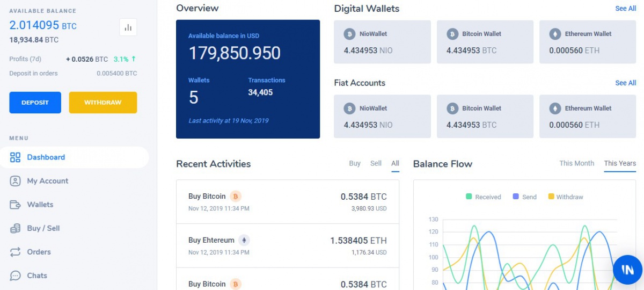The width and height of the screenshot is (644, 290).
Task: Select This Month in Balance Flow
Action: click(576, 163)
